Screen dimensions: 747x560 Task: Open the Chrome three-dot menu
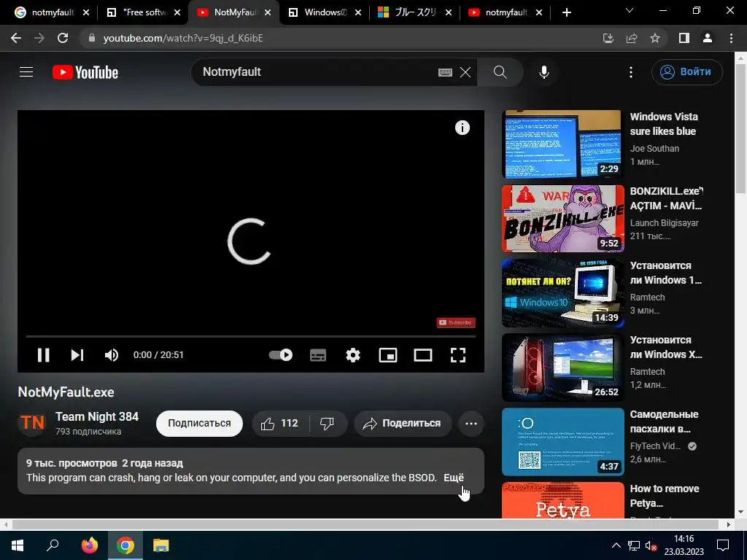[x=731, y=38]
